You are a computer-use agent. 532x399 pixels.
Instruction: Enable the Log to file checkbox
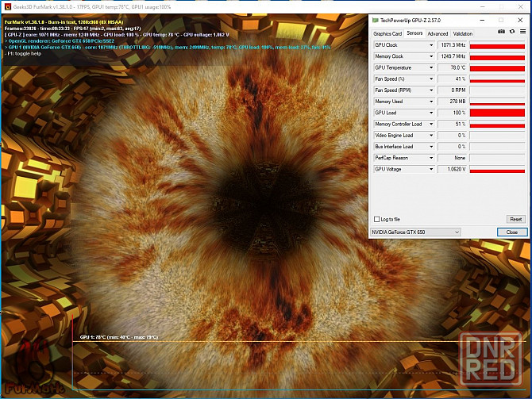pyautogui.click(x=376, y=219)
